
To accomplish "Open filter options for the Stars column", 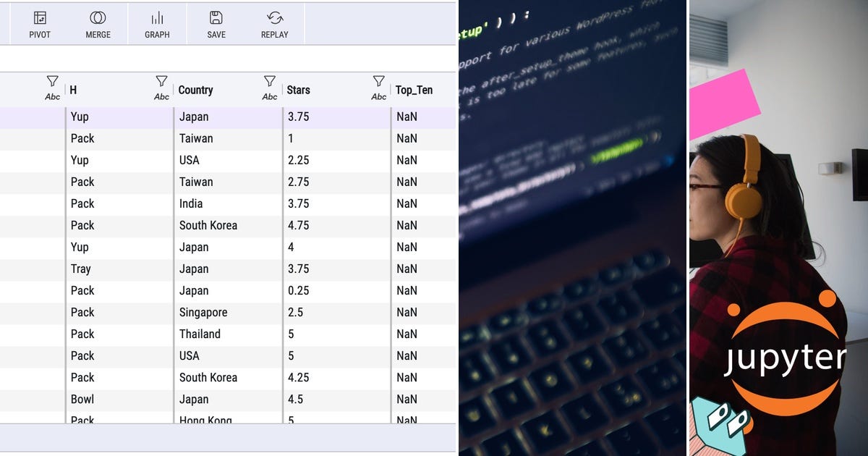I will coord(269,82).
